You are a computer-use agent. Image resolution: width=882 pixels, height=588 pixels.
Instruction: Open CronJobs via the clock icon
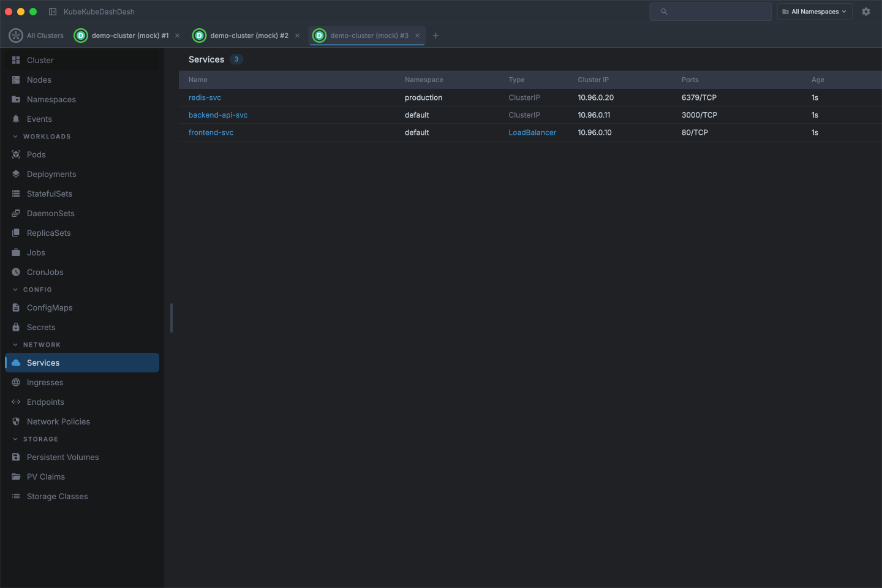16,272
